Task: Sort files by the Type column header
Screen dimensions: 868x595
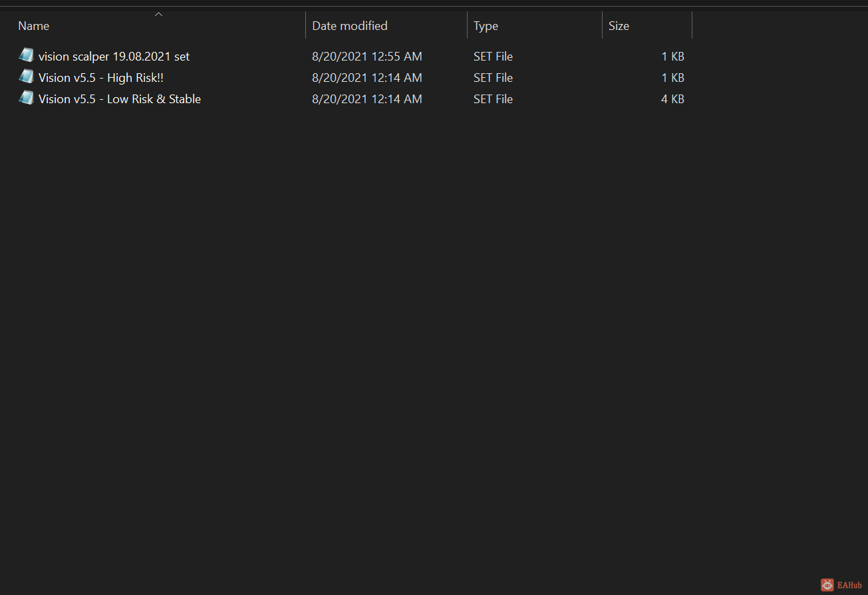Action: tap(486, 26)
